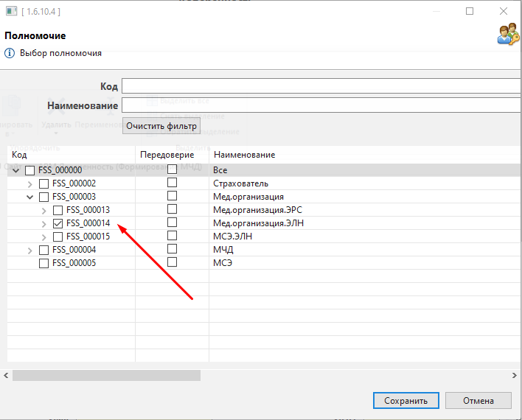522x420 pixels.
Task: Check the FSS_000005 МСЭ checkbox
Action: (x=43, y=263)
